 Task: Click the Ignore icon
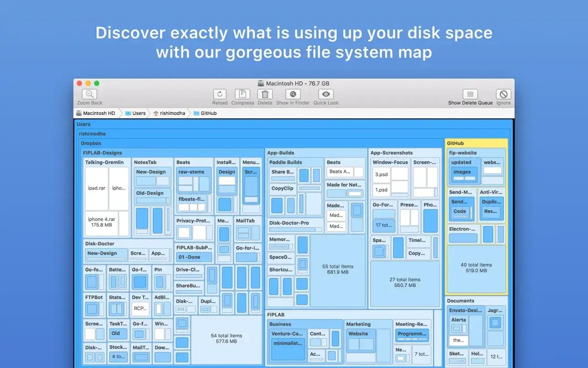503,94
